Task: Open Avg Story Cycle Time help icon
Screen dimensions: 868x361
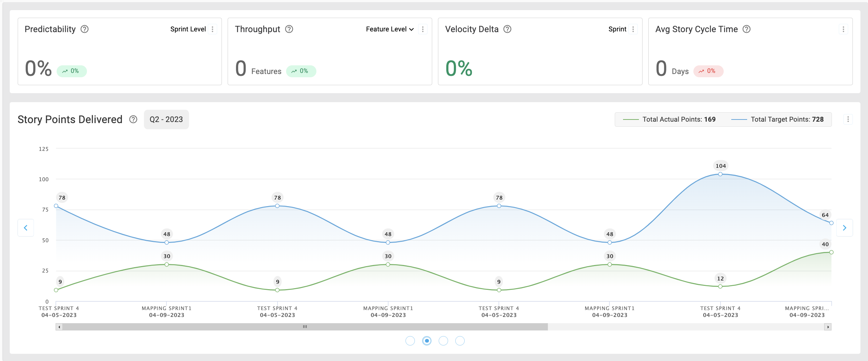Action: click(x=746, y=29)
